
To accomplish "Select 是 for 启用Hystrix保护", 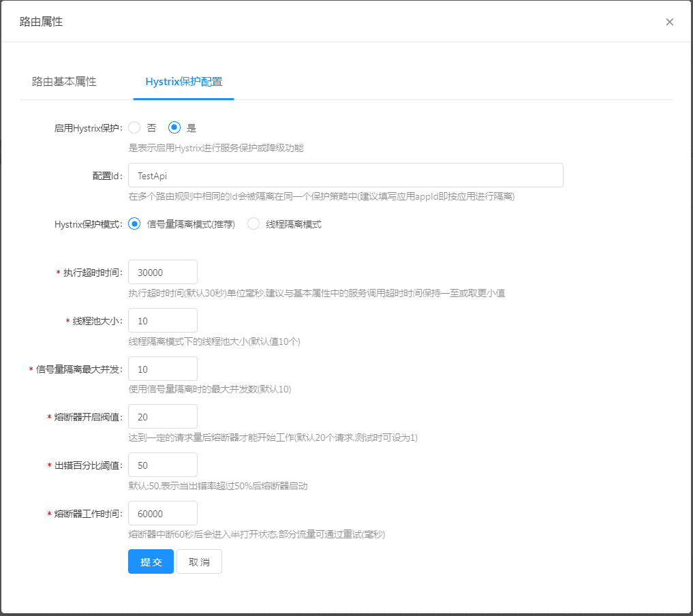I will (x=174, y=127).
